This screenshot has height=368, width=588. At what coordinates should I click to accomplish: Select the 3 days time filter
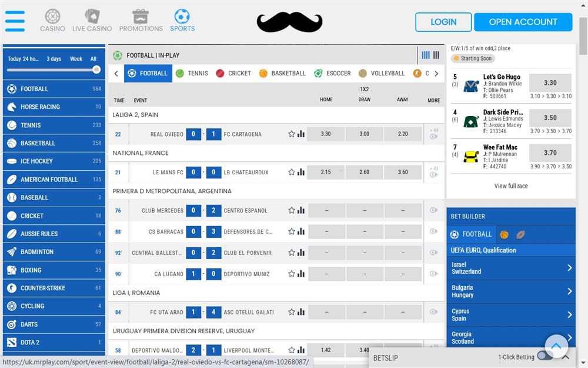coord(54,59)
